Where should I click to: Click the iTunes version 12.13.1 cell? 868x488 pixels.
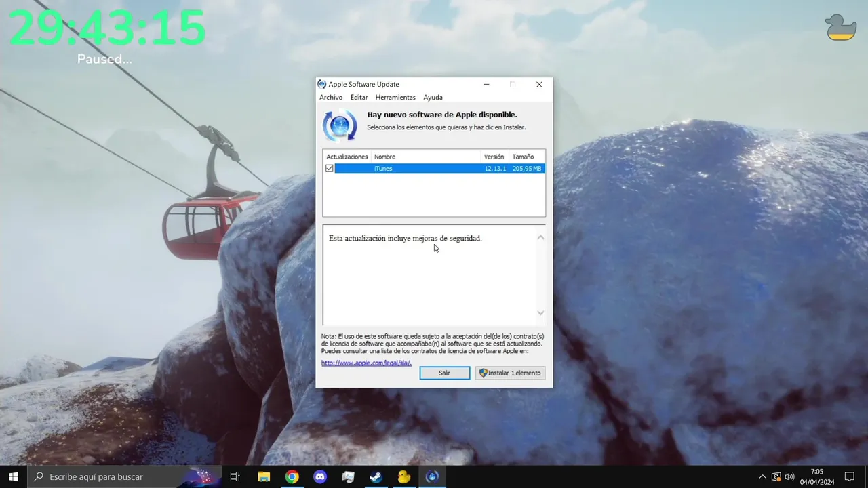(x=495, y=168)
